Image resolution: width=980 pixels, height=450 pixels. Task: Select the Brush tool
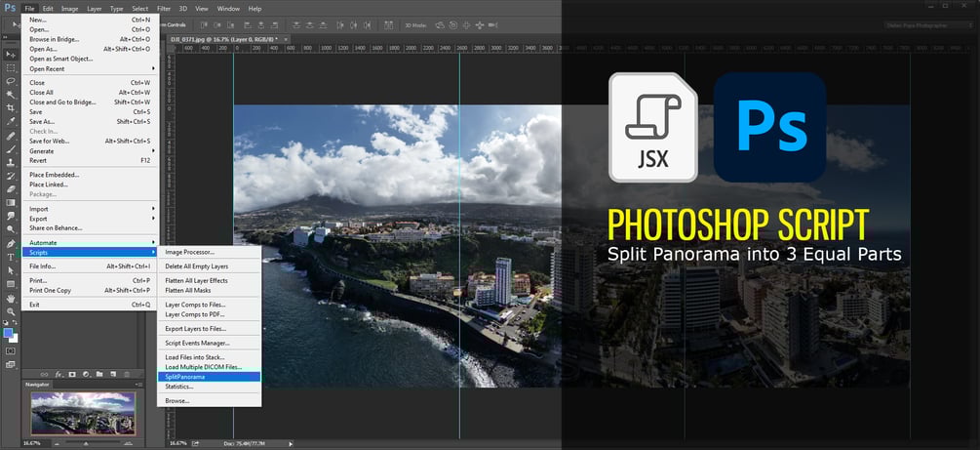pyautogui.click(x=11, y=149)
